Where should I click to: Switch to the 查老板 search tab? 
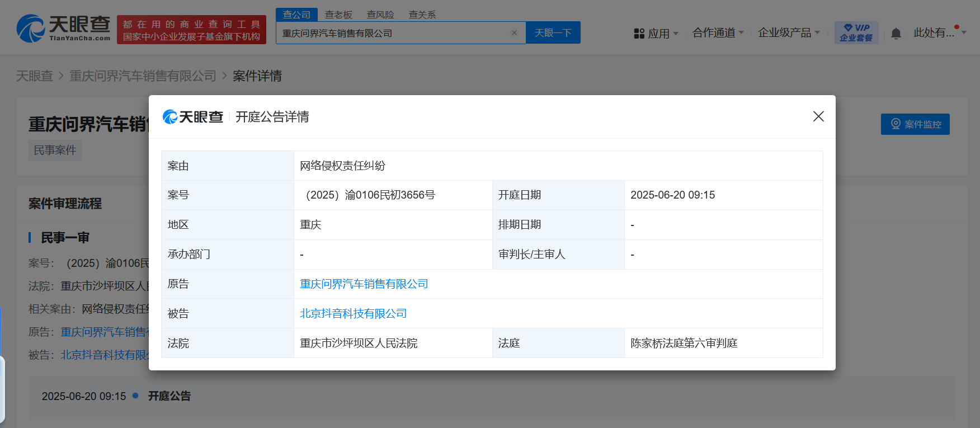tap(338, 15)
